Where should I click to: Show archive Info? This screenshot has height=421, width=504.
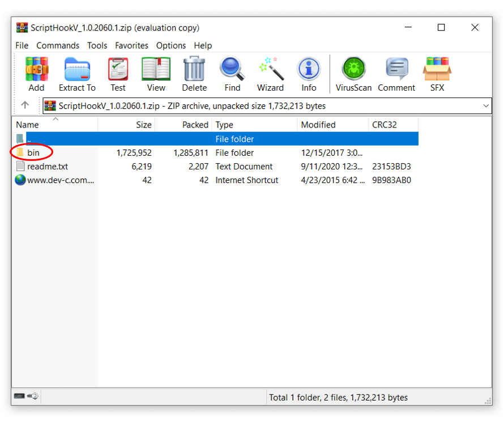[x=309, y=74]
